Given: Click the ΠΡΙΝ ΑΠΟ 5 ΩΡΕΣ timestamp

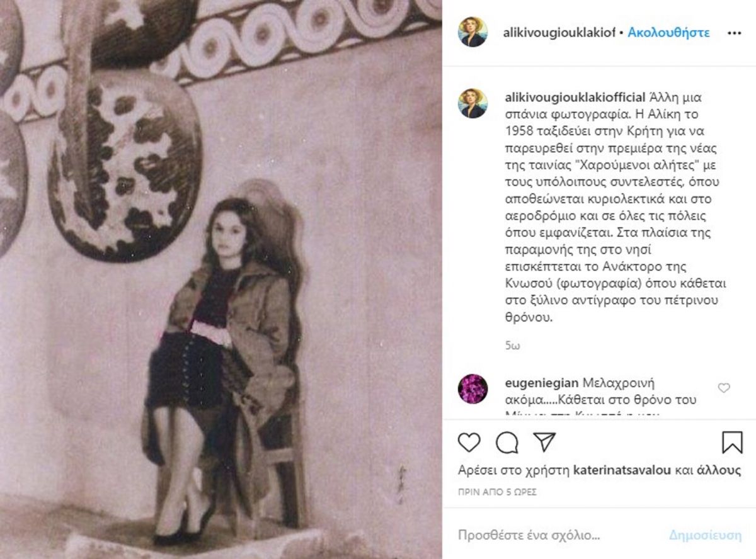Looking at the screenshot, I should pos(497,492).
